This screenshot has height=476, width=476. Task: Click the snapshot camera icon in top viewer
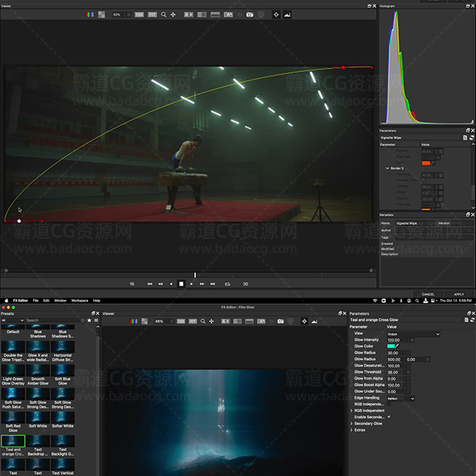click(250, 14)
